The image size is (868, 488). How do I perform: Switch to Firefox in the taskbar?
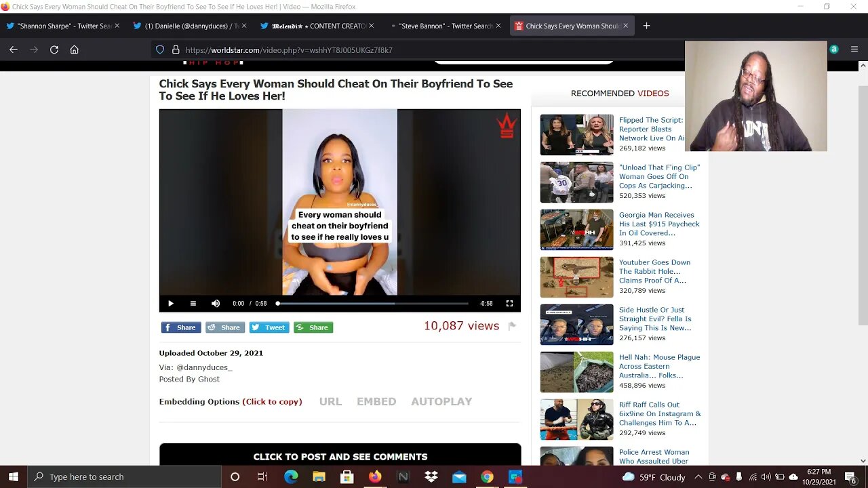click(375, 476)
